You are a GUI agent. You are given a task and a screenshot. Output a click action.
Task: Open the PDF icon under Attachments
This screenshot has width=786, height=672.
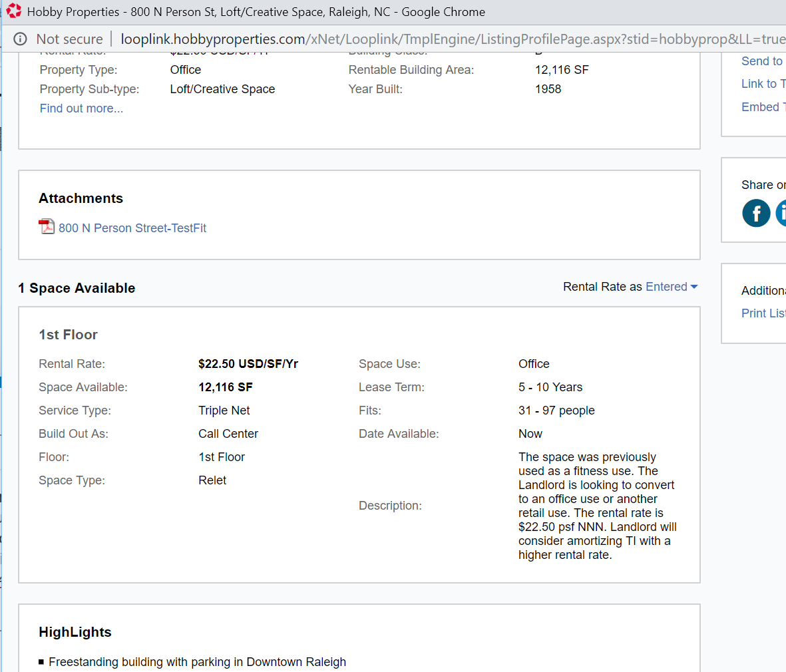point(47,227)
